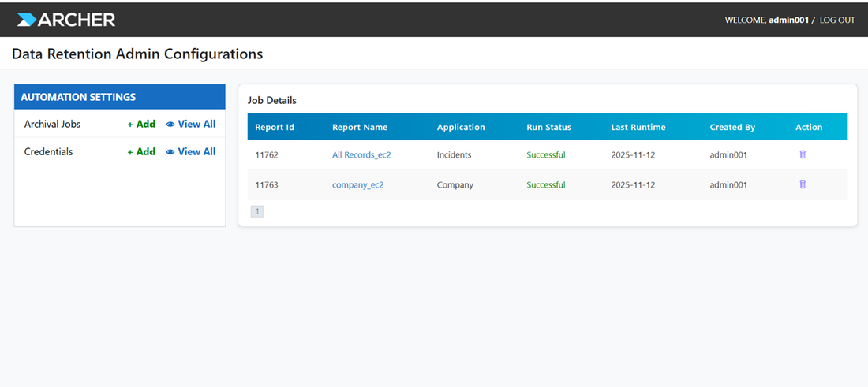Click the eye icon beside Credentials
The image size is (868, 387).
coord(170,152)
